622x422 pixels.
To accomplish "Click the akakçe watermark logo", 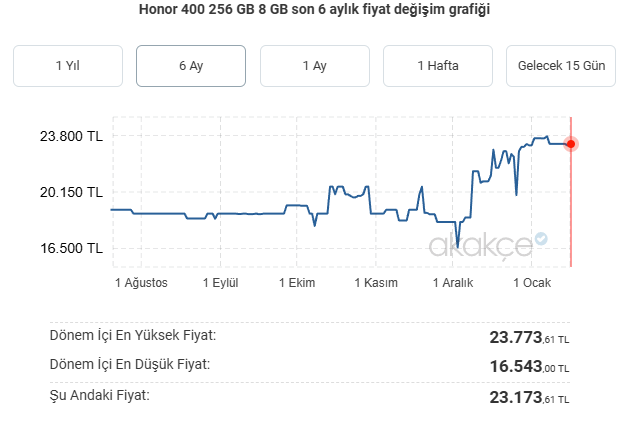I will (x=479, y=246).
